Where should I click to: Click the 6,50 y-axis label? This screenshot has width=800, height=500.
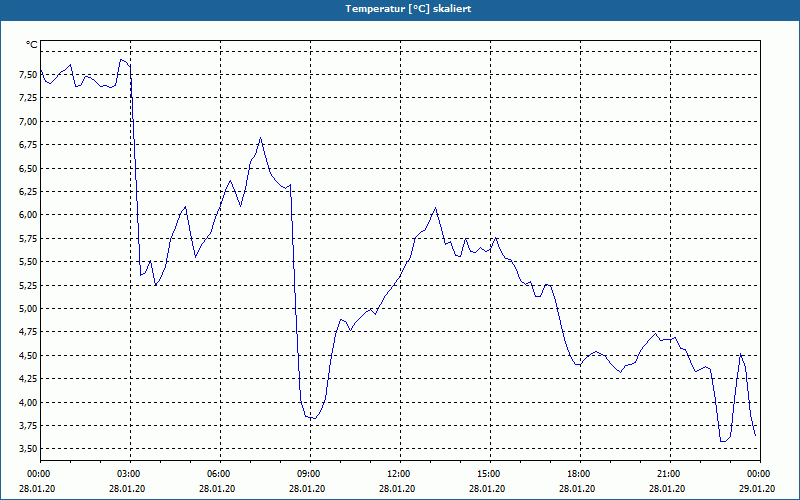(x=28, y=168)
